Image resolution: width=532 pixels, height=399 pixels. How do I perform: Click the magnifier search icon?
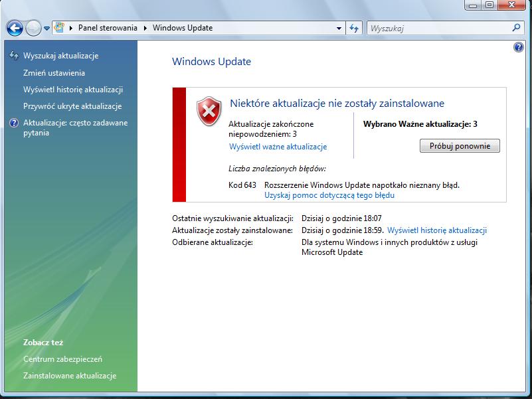tap(516, 28)
